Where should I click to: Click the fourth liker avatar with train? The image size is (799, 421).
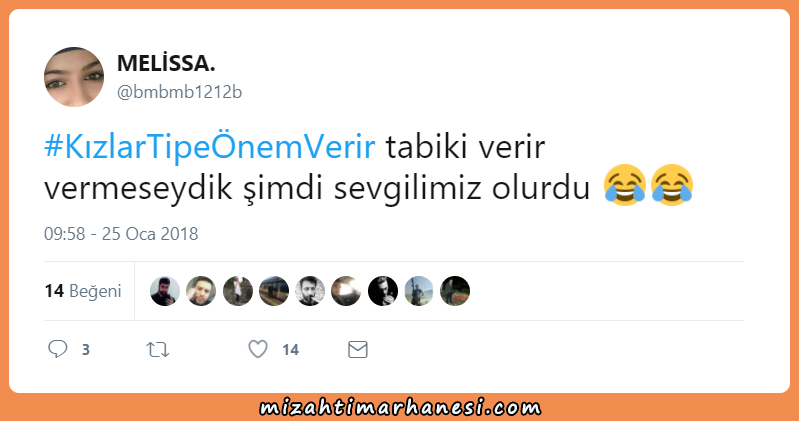tap(274, 291)
